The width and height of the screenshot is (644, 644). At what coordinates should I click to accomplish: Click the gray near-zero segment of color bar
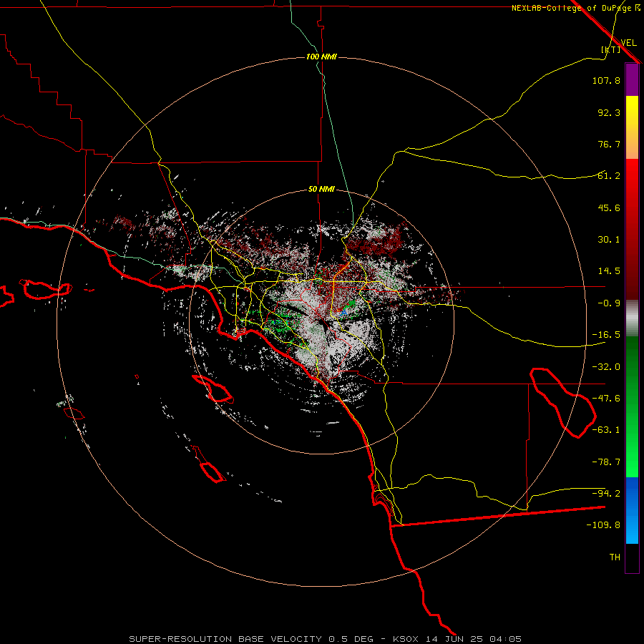point(632,318)
